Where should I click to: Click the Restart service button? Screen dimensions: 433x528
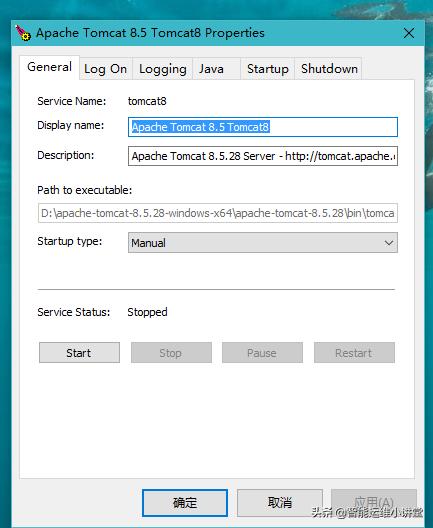354,353
